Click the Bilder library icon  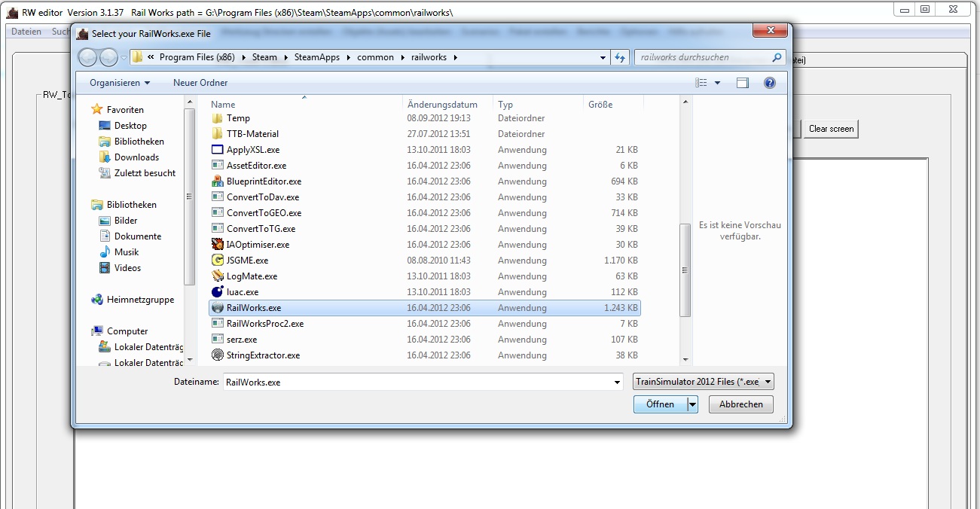click(105, 221)
